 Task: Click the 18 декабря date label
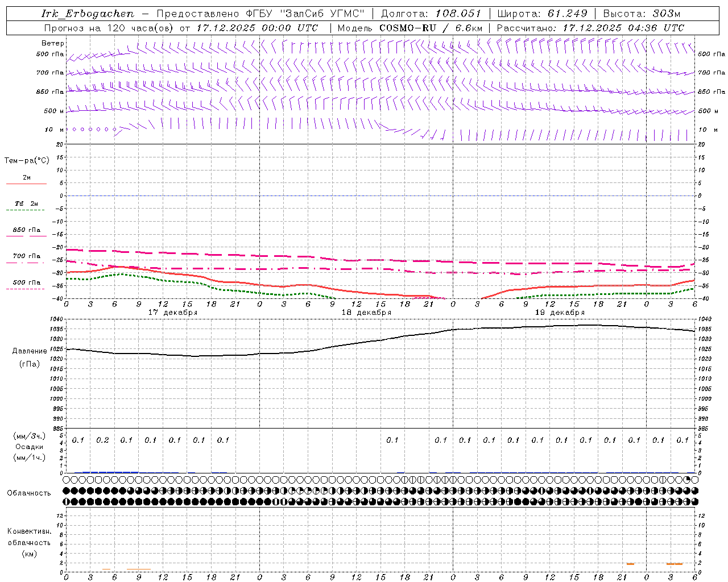tap(366, 313)
